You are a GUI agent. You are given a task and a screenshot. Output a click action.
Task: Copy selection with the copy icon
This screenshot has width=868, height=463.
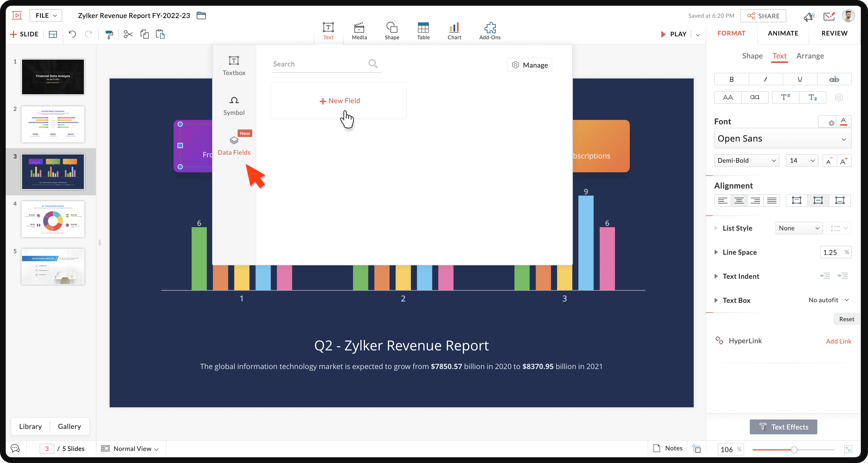tap(144, 34)
